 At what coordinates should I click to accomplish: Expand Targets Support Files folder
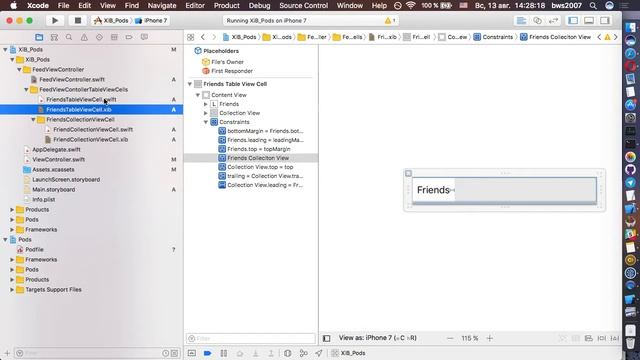12,289
